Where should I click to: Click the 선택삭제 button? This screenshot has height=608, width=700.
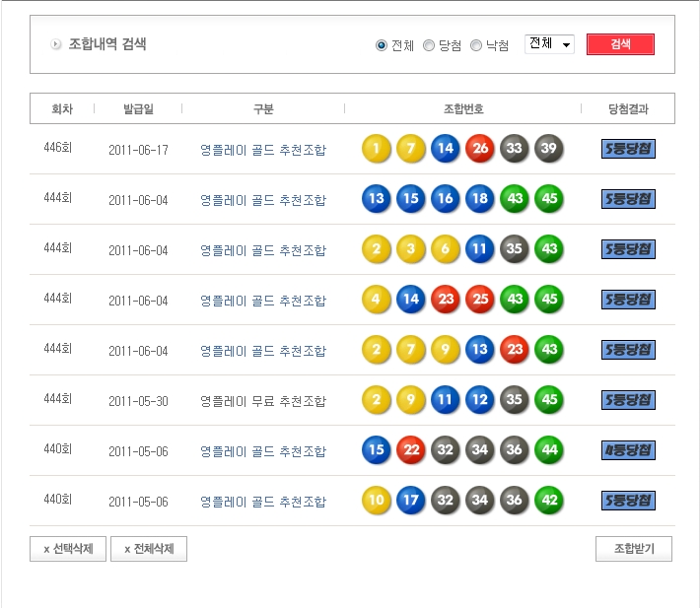coord(68,549)
